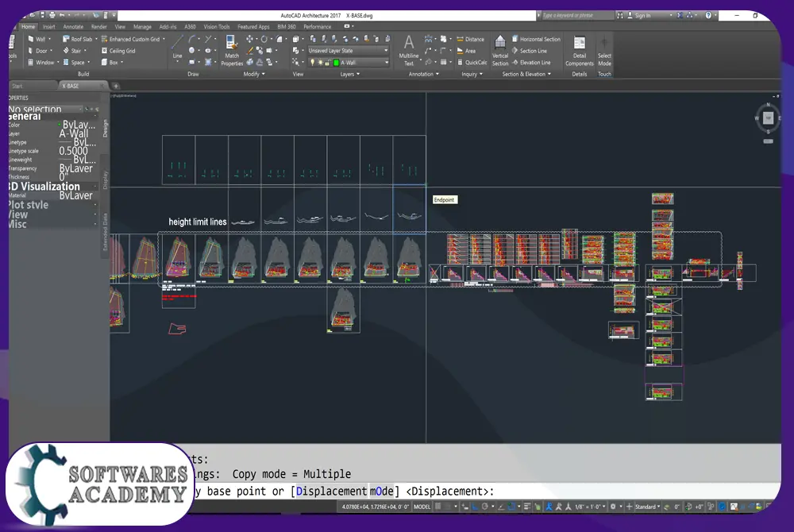This screenshot has width=794, height=532.
Task: Open the Home ribbon tab
Action: [29, 26]
